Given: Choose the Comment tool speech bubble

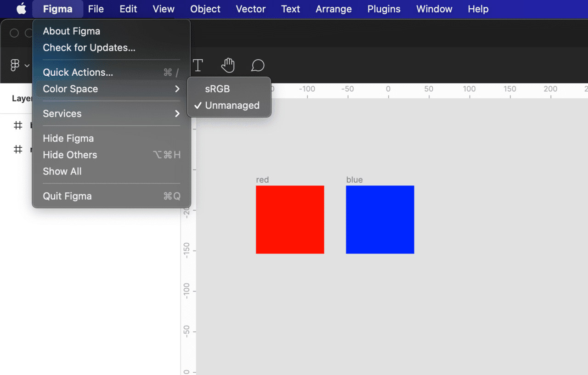Looking at the screenshot, I should [258, 66].
